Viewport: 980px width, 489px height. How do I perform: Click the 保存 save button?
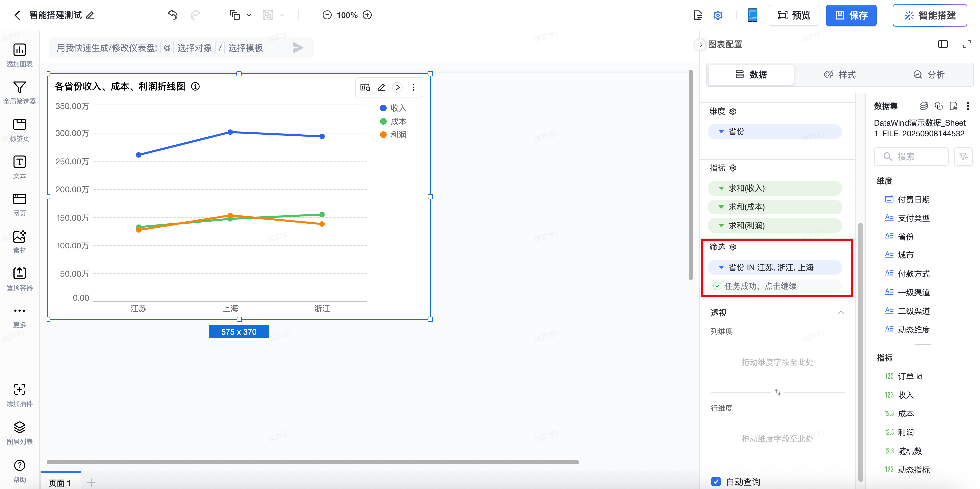(851, 15)
